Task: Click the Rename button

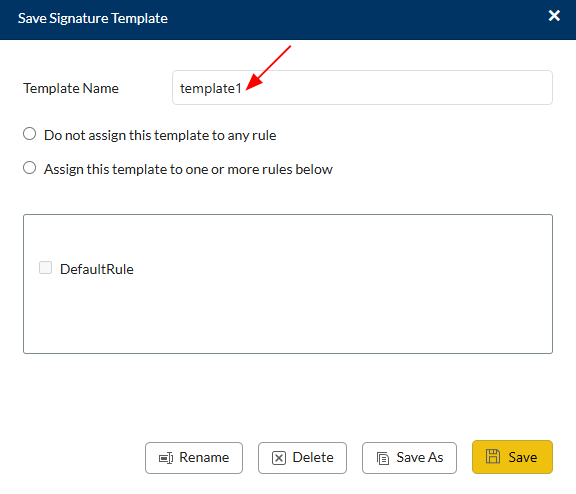Action: click(x=194, y=458)
